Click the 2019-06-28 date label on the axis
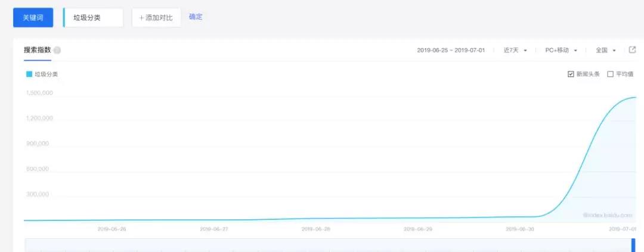This screenshot has width=644, height=252. point(316,229)
